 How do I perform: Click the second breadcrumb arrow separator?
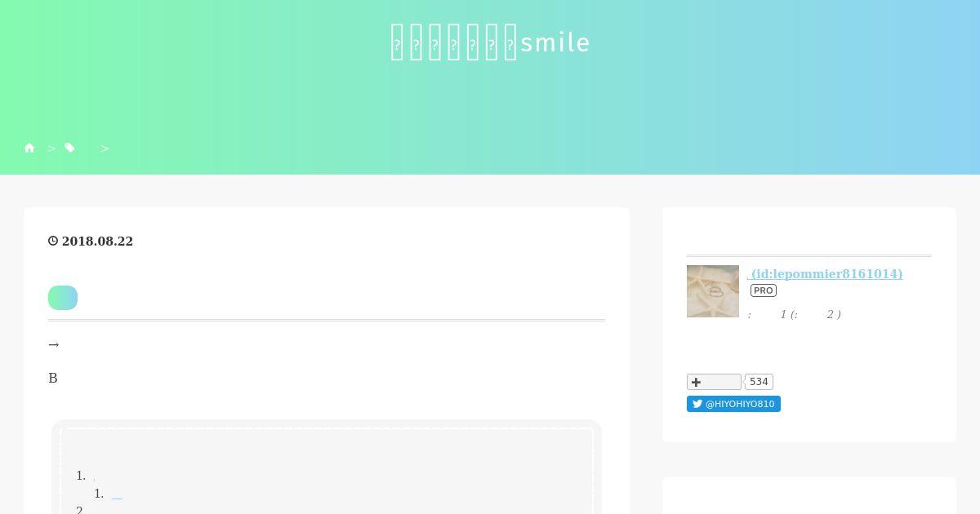pyautogui.click(x=105, y=148)
